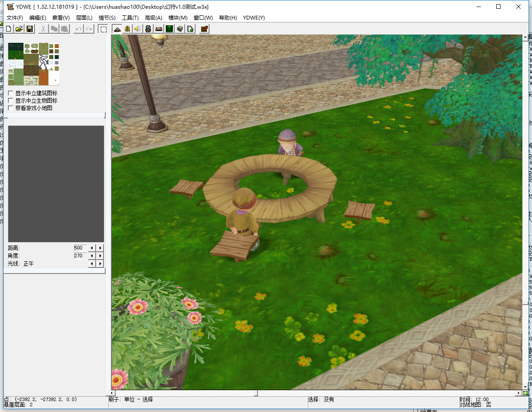The width and height of the screenshot is (532, 412).
Task: Select the purple-haired villager unit
Action: click(x=289, y=143)
